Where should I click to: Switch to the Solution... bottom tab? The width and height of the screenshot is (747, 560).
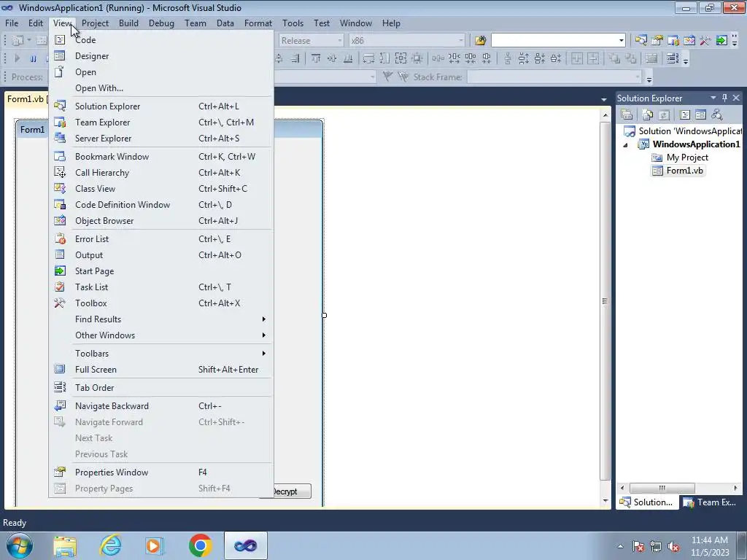647,502
